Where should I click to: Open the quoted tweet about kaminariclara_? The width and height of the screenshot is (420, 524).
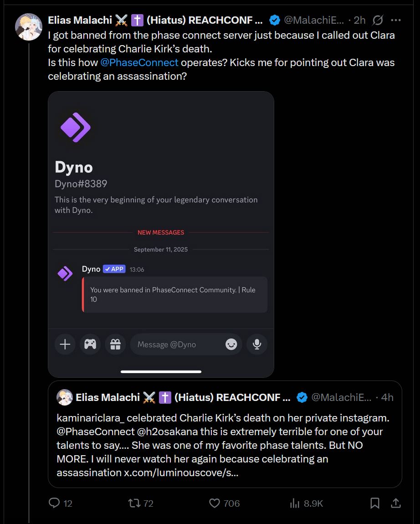click(225, 444)
